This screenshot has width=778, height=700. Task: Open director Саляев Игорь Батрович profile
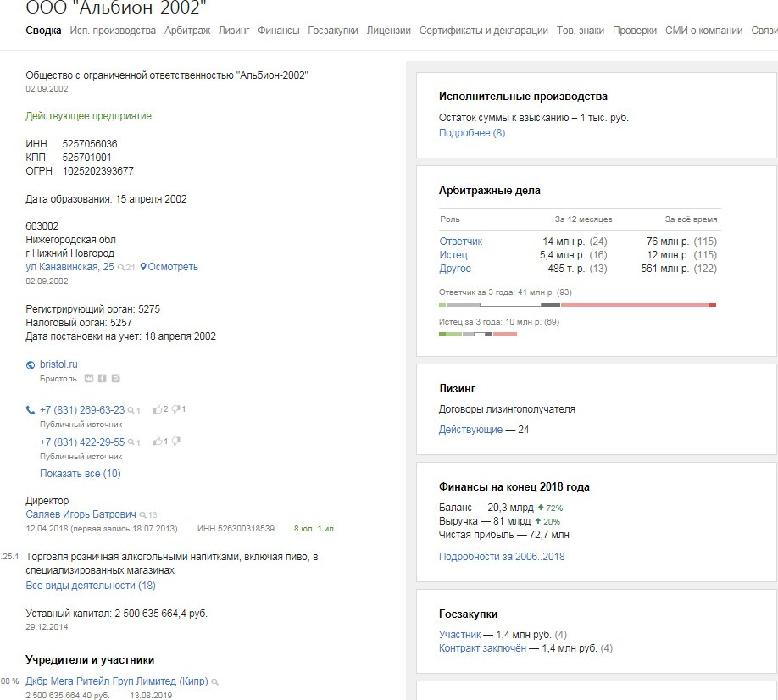pos(81,514)
